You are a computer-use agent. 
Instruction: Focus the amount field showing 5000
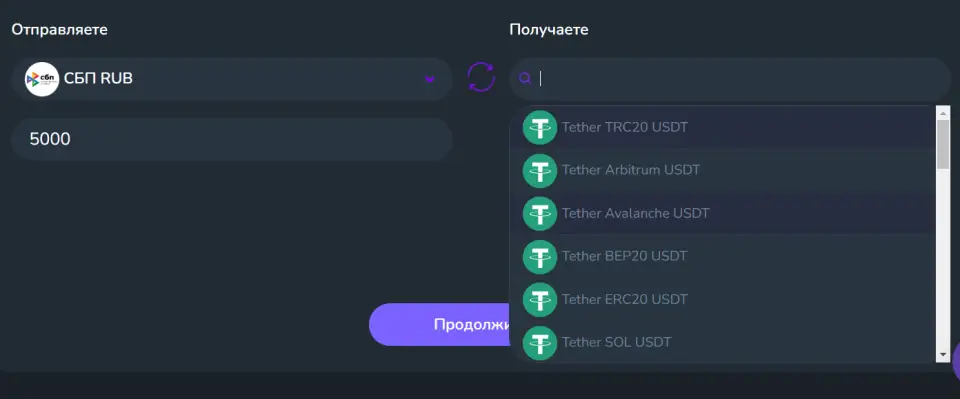(231, 140)
